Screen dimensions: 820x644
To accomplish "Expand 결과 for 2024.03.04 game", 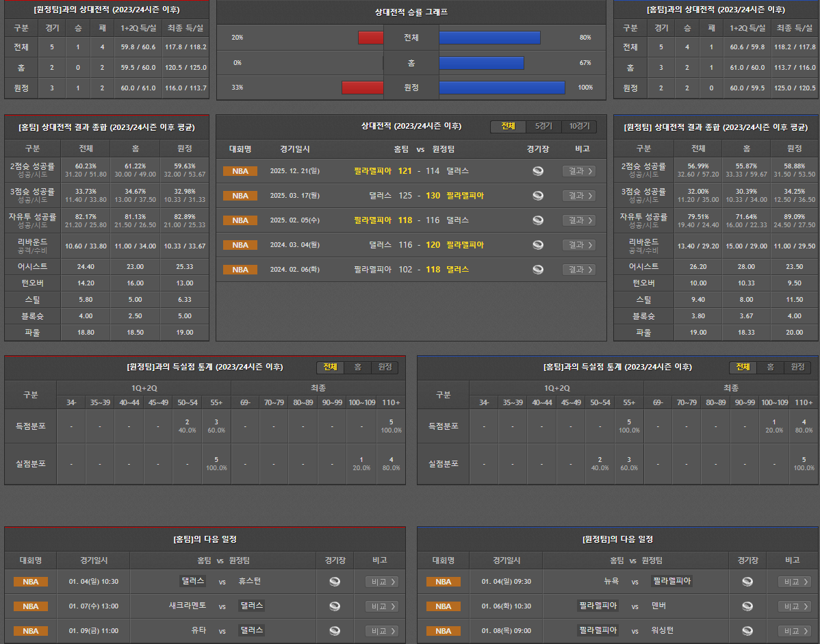I will coord(578,245).
